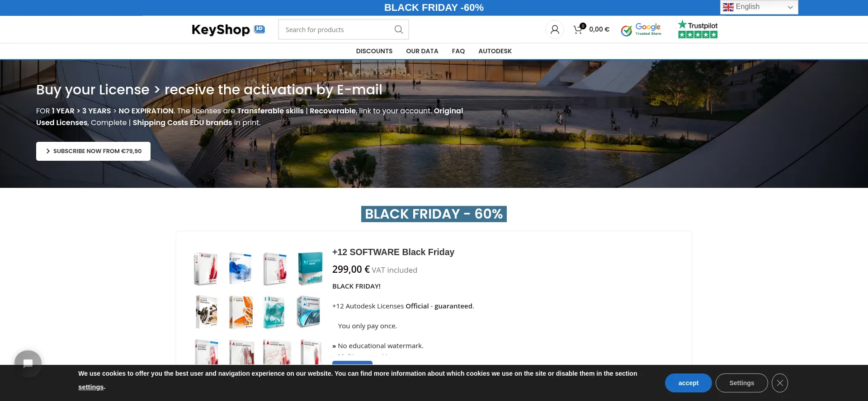868x401 pixels.
Task: Click the cart item count badge
Action: [583, 26]
